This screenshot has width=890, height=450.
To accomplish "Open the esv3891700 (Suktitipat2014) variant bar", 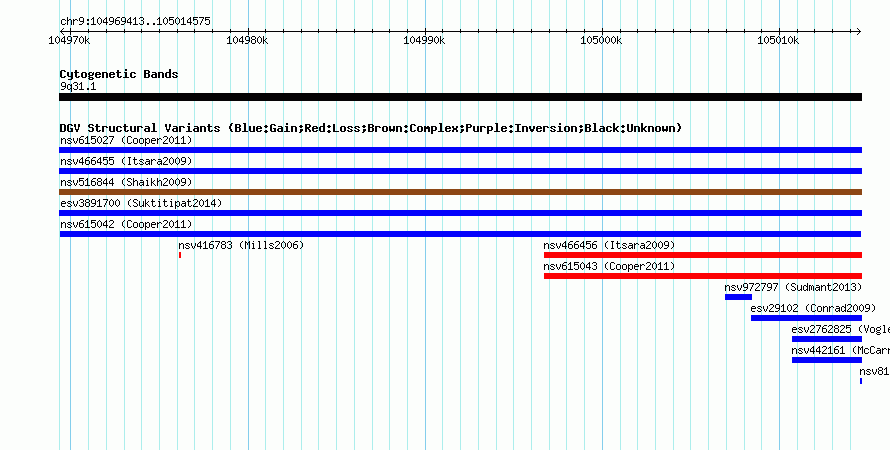I will tap(460, 213).
